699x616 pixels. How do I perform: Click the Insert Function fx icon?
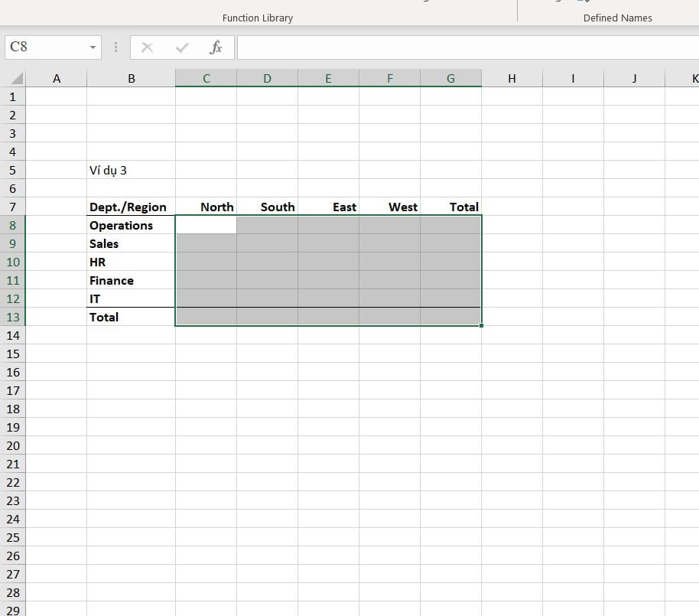216,47
